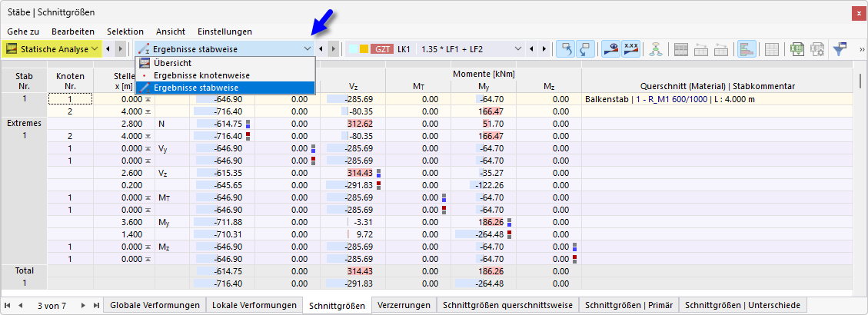Select the Schnittgrößen tab
Image resolution: width=868 pixels, height=315 pixels.
337,305
